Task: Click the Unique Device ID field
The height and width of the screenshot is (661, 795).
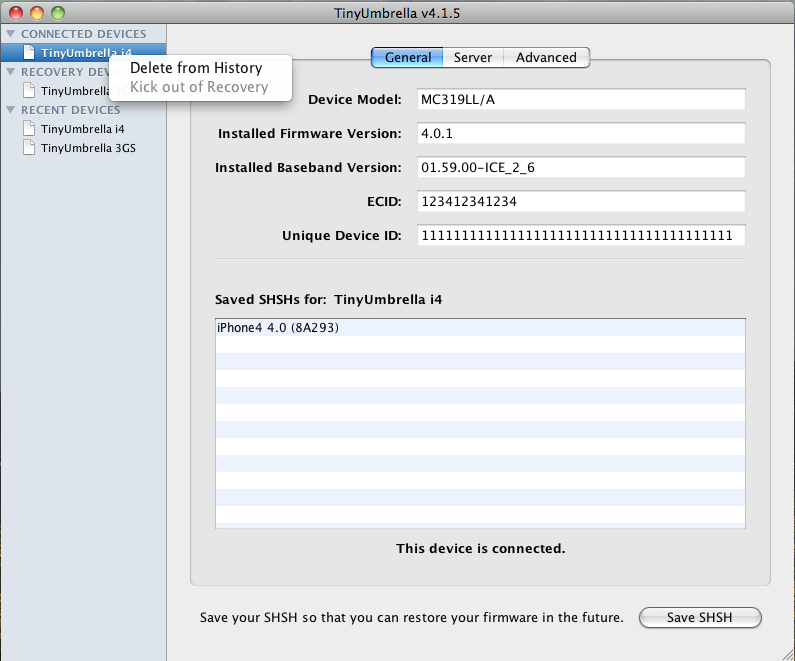Action: [x=579, y=236]
